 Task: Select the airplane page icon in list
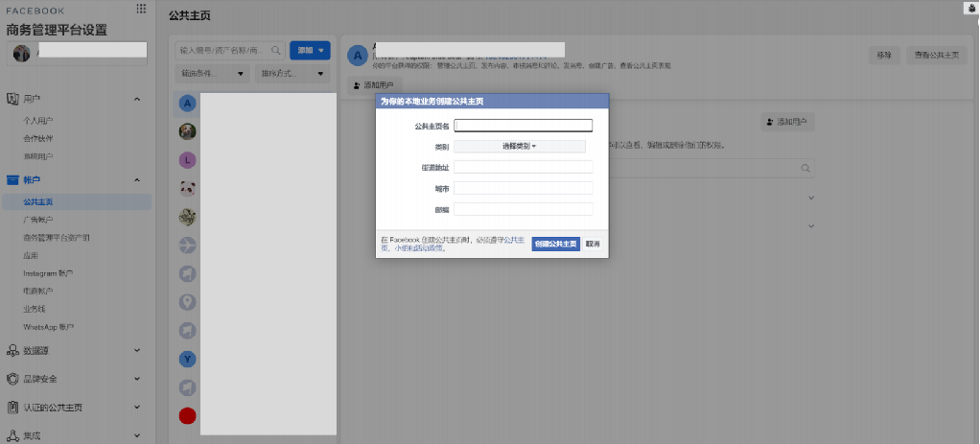(188, 245)
